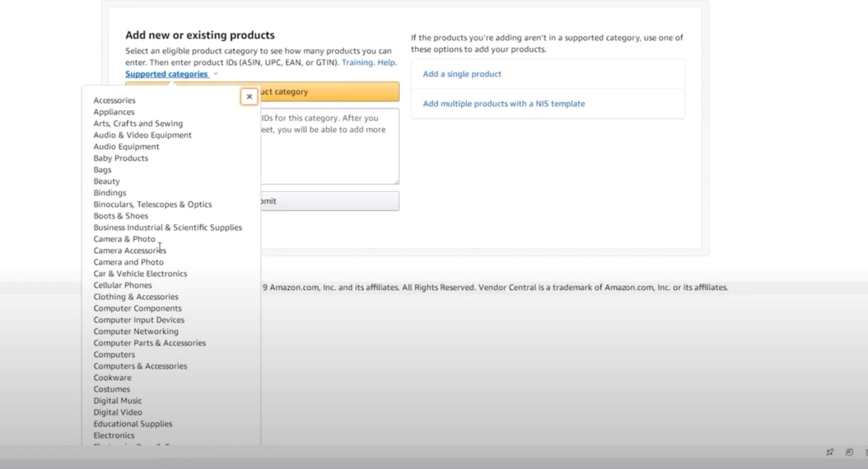Select the Cookware category
The width and height of the screenshot is (868, 469).
(112, 378)
